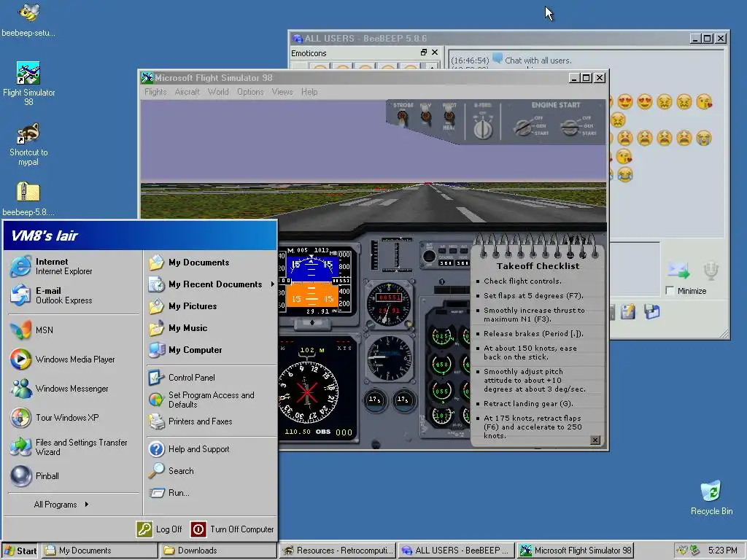Screen dimensions: 747x560
Task: Open the Run... dialog
Action: click(x=212, y=493)
